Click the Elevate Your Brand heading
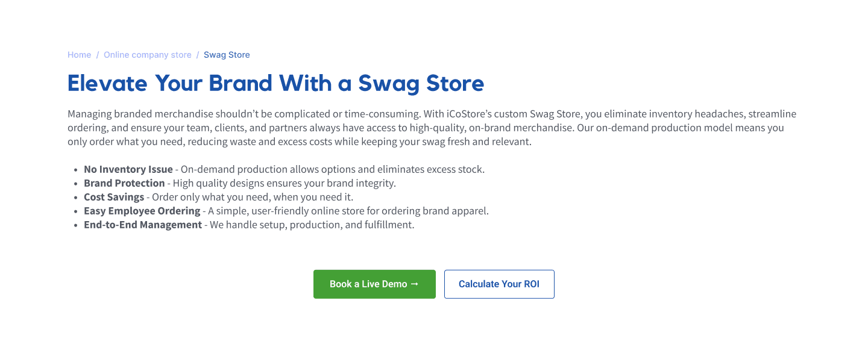The height and width of the screenshot is (347, 868). tap(276, 83)
